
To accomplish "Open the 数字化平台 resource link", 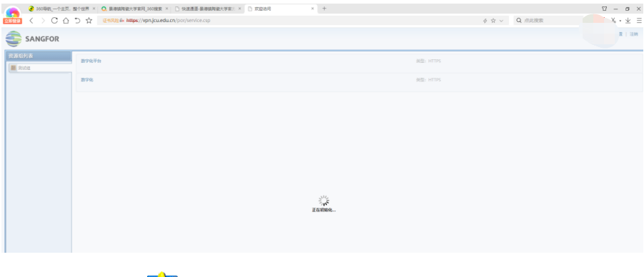I will [91, 61].
